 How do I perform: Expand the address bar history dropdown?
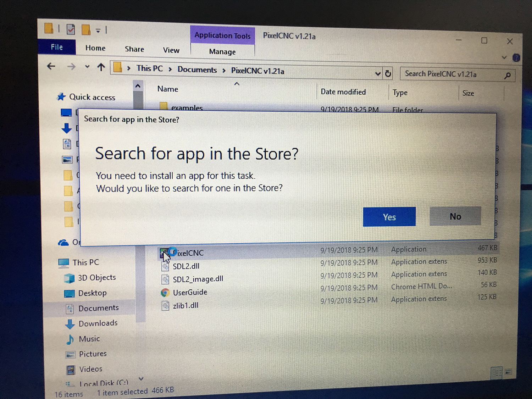[378, 73]
